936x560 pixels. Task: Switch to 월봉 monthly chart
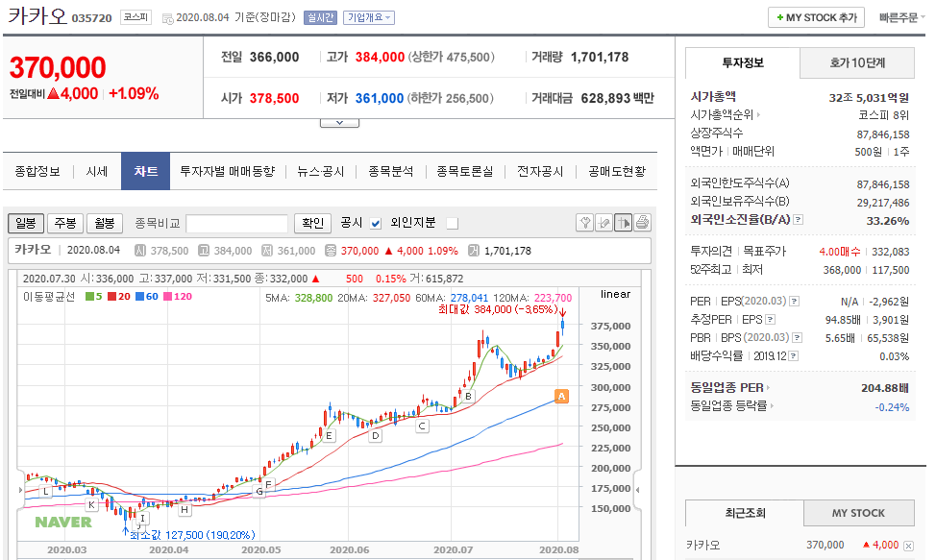(105, 223)
